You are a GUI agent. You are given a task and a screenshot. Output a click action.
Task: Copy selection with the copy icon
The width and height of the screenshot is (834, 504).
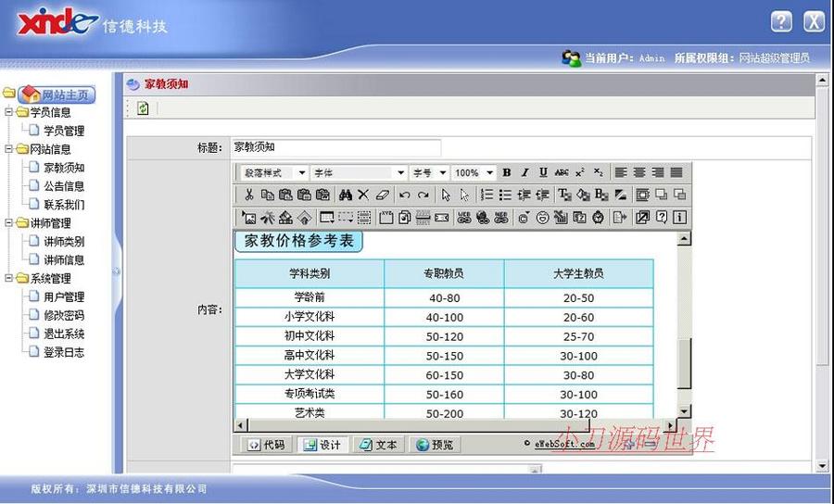(268, 195)
